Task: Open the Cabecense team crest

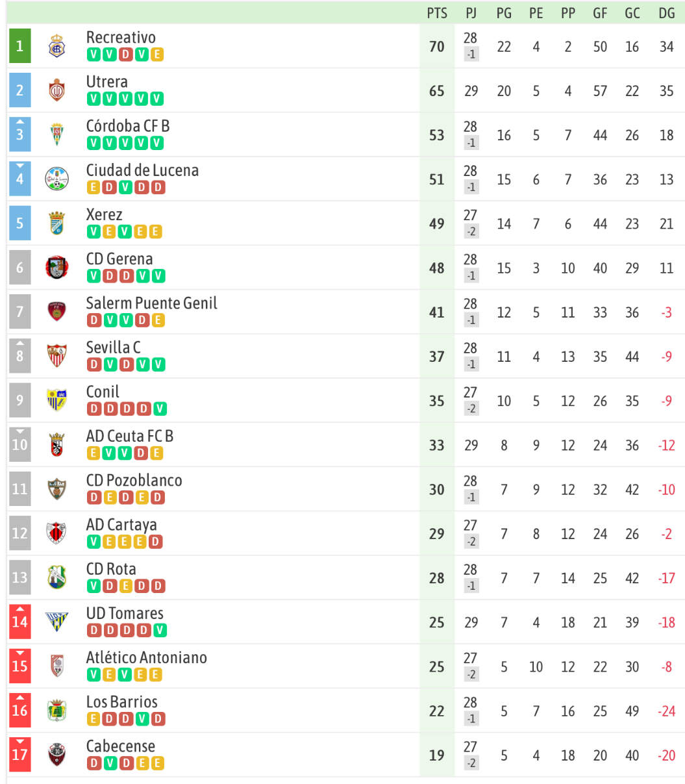Action: pos(57,755)
